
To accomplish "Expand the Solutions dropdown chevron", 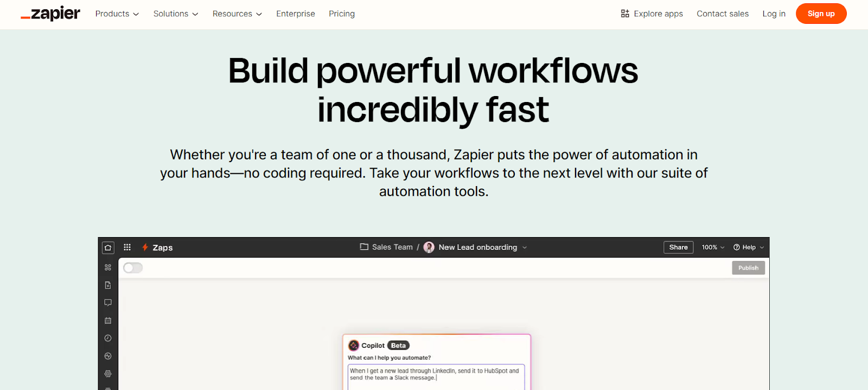I will (195, 14).
